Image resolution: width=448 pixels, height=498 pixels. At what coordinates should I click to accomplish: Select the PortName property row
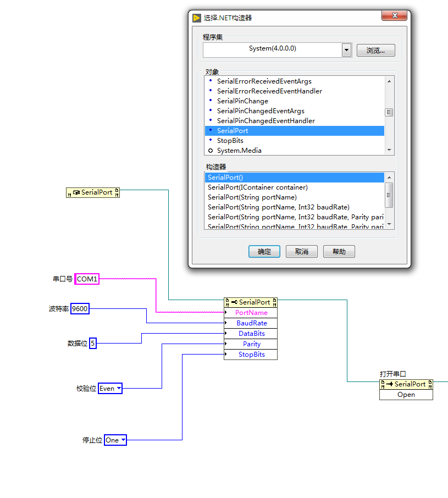click(x=251, y=313)
